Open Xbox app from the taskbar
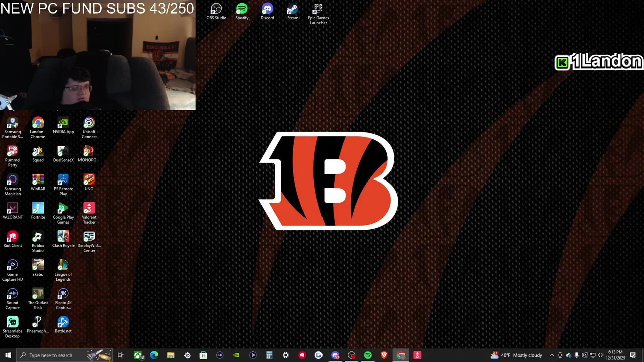The width and height of the screenshot is (644, 362). click(138, 355)
